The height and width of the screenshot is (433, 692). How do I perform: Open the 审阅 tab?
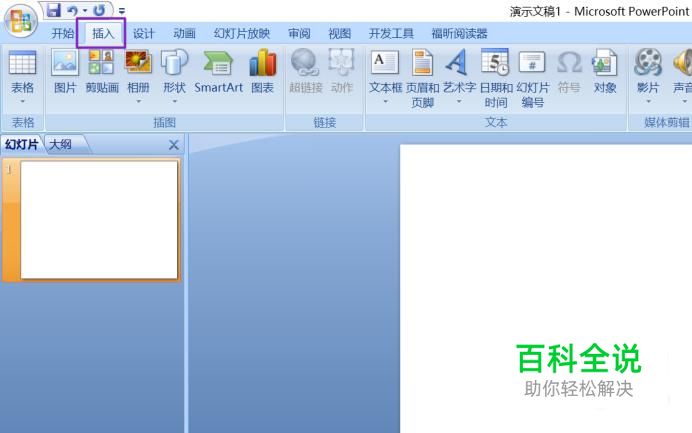pos(299,33)
